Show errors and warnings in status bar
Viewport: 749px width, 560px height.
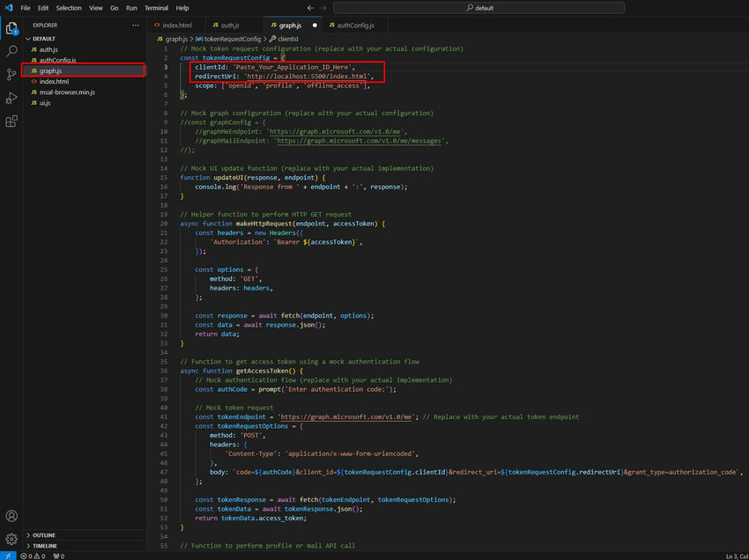[31, 556]
